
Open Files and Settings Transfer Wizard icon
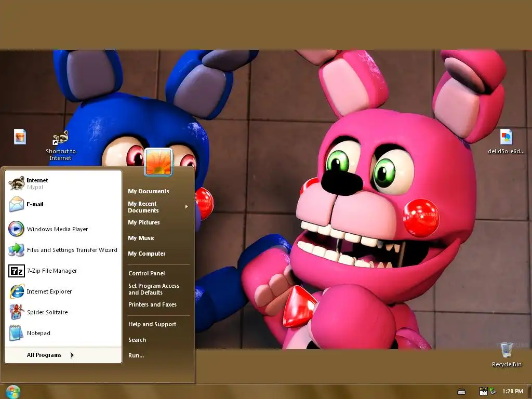click(x=16, y=250)
